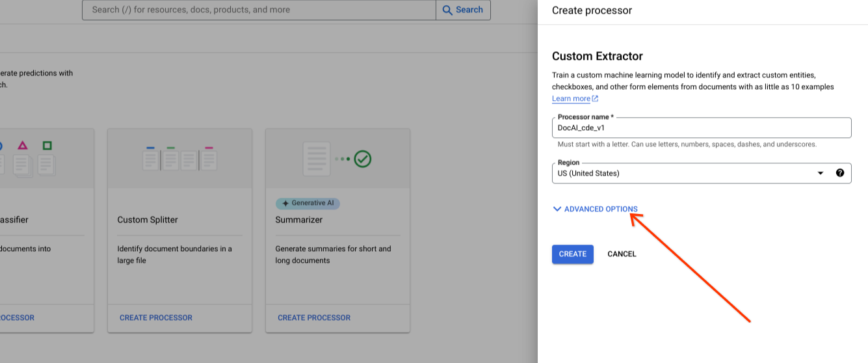Click the chevron icon beside Advanced Options
Image resolution: width=868 pixels, height=363 pixels.
tap(557, 209)
